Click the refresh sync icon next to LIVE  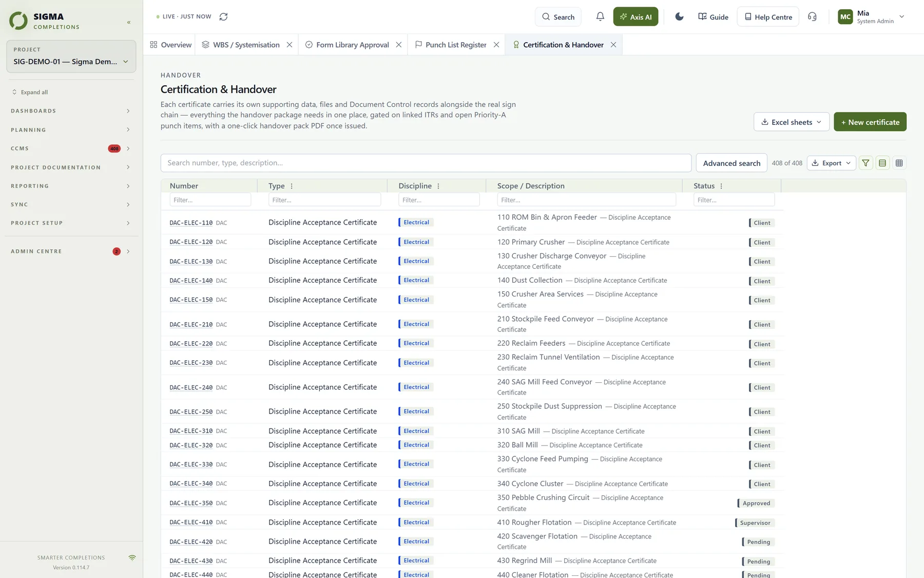pos(223,16)
